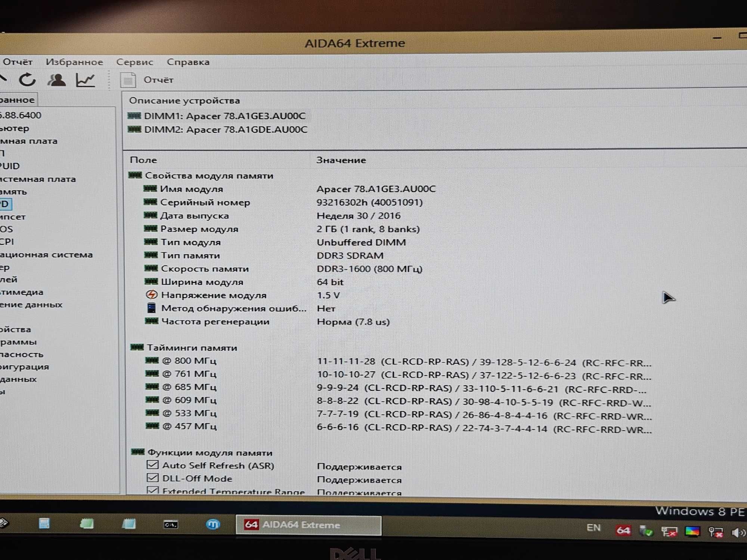Click the Refresh toolbar icon
747x560 pixels.
click(27, 80)
